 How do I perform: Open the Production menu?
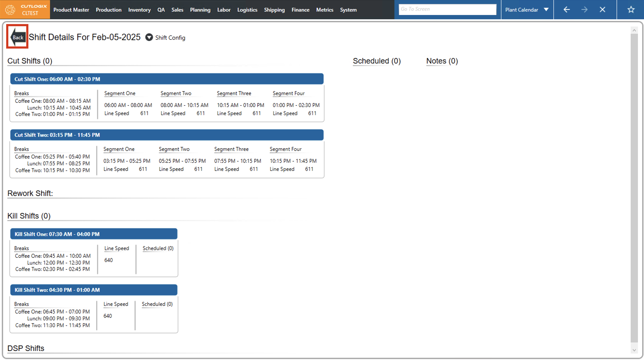(x=108, y=10)
